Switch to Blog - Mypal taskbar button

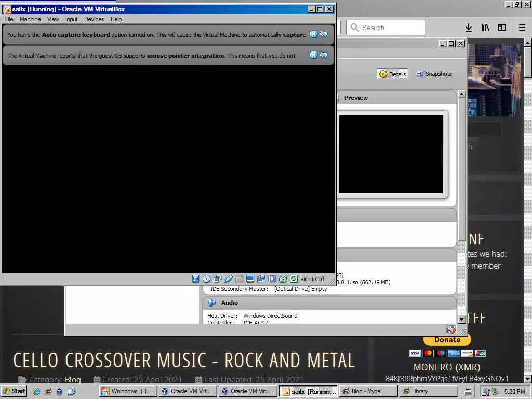368,391
